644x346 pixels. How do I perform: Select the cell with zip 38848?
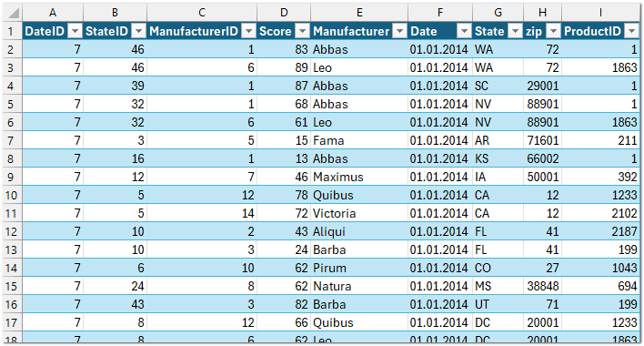(542, 286)
